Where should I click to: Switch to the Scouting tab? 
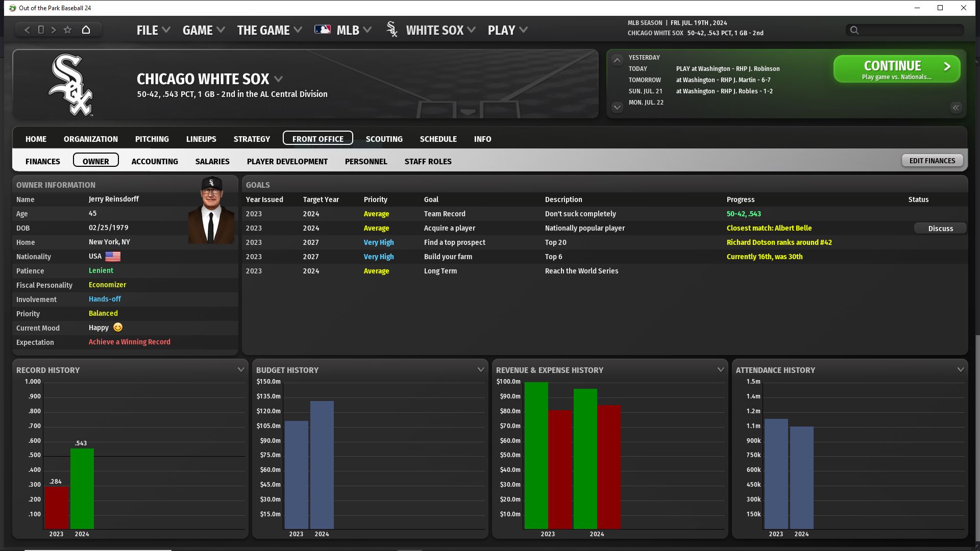coord(384,139)
